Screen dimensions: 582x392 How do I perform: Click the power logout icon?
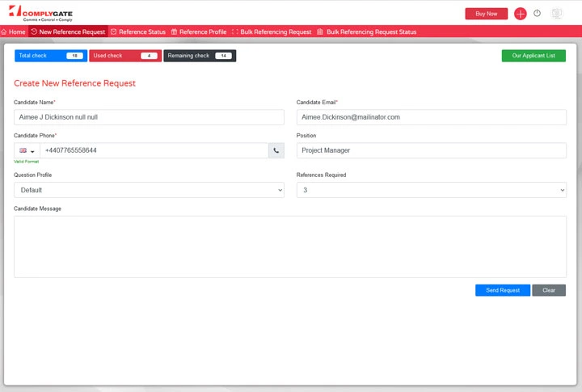[x=537, y=14]
